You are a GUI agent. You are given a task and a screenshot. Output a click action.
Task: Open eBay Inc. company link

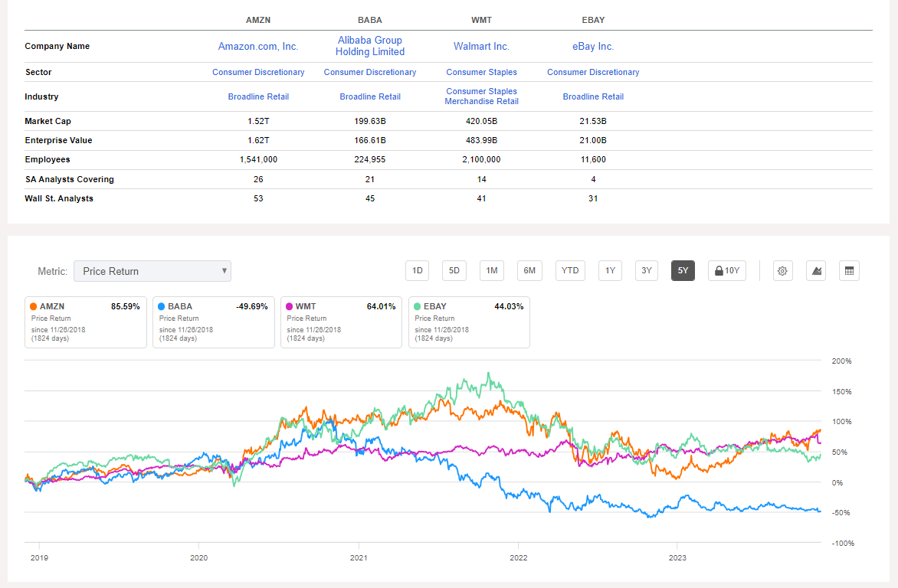pyautogui.click(x=593, y=47)
